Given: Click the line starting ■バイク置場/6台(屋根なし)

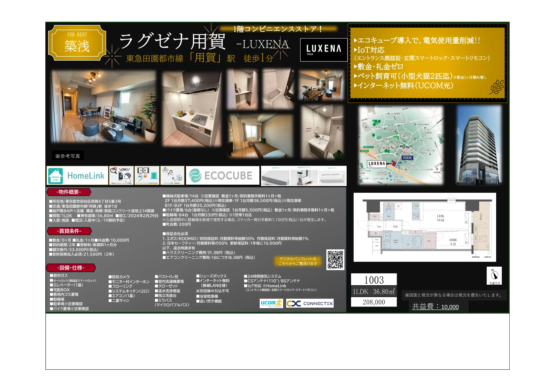Looking at the screenshot, I should 248,210.
